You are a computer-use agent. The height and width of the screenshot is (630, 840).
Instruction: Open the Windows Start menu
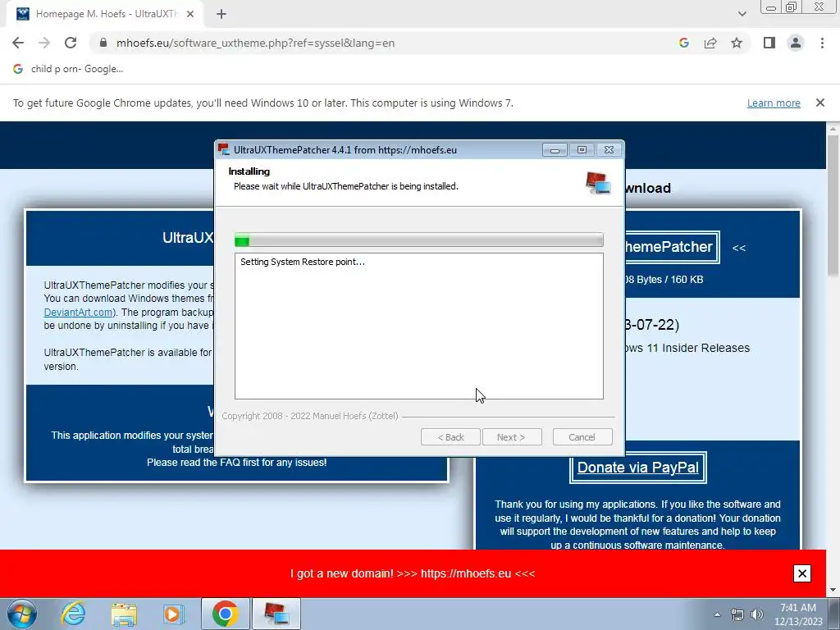22,614
